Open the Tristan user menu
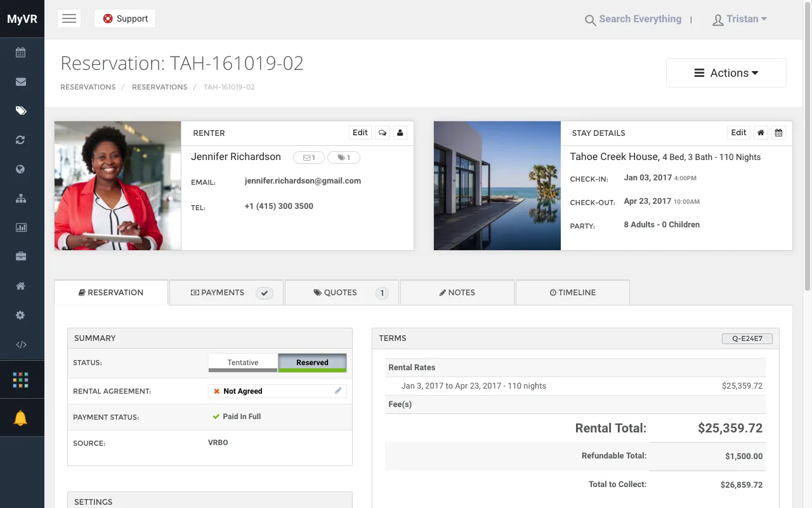 coord(740,19)
